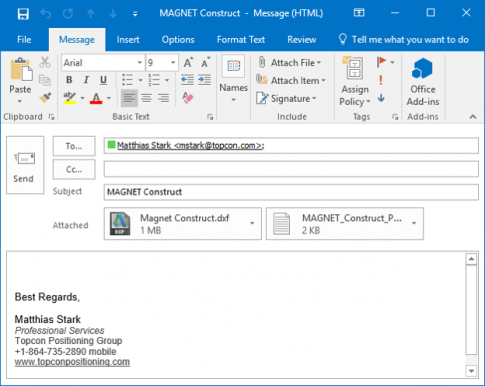
Task: Open the File tab
Action: click(24, 40)
